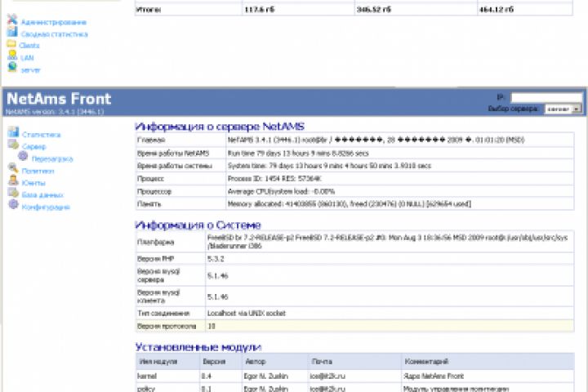Viewport: 588px width, 392px height.
Task: Open the Выбор сервера dropdown
Action: click(563, 109)
